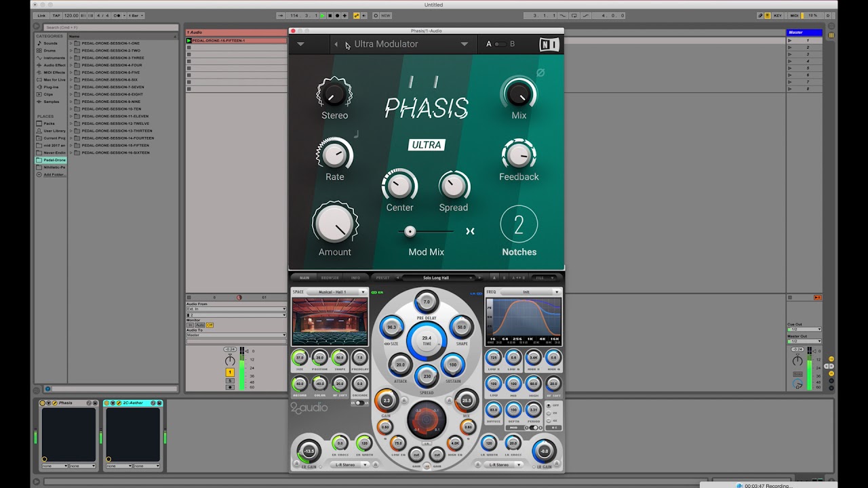Open Phasis device wrench icon
The image size is (868, 488).
54,403
